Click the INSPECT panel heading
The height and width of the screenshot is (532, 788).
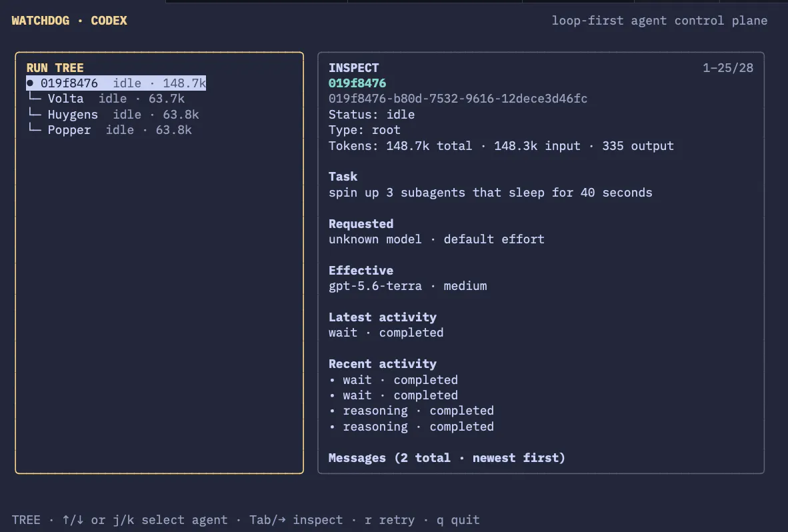(353, 68)
